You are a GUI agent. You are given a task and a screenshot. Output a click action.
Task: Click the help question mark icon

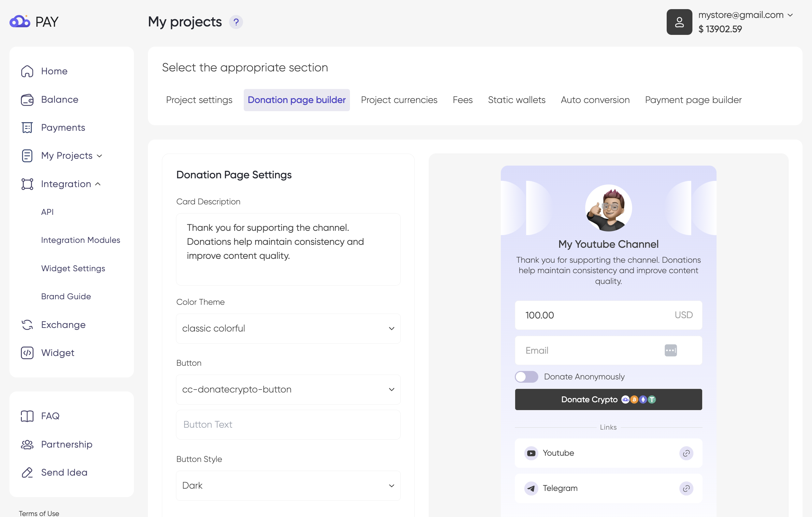[236, 22]
